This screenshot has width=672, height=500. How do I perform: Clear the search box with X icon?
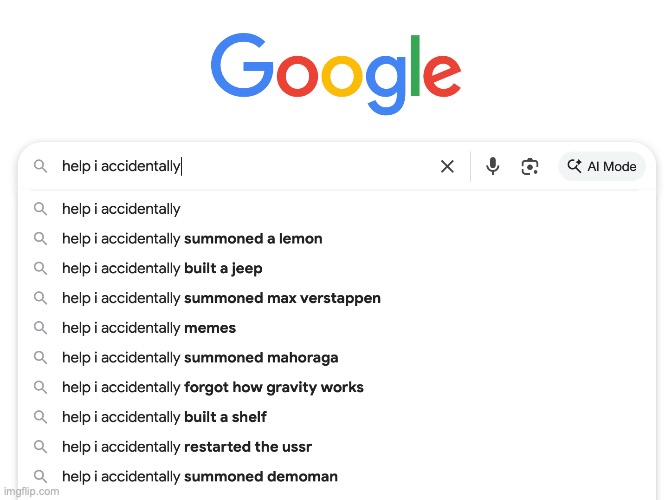[447, 166]
